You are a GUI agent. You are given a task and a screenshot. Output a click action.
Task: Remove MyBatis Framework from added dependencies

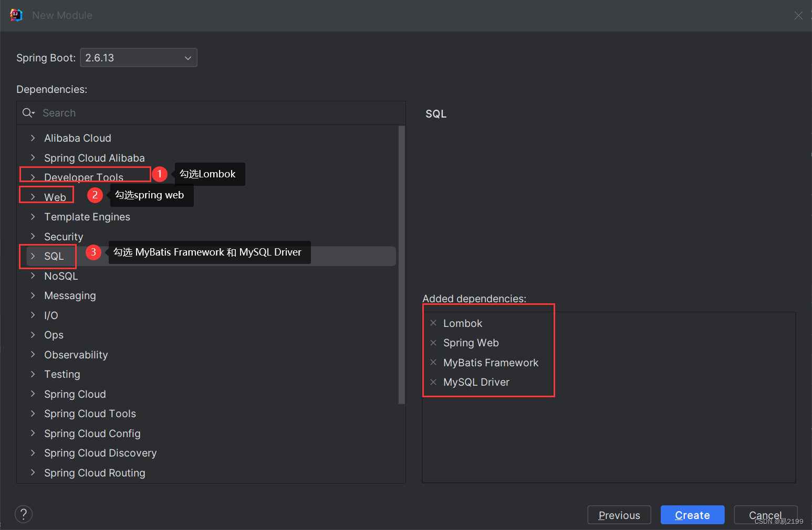pos(433,362)
